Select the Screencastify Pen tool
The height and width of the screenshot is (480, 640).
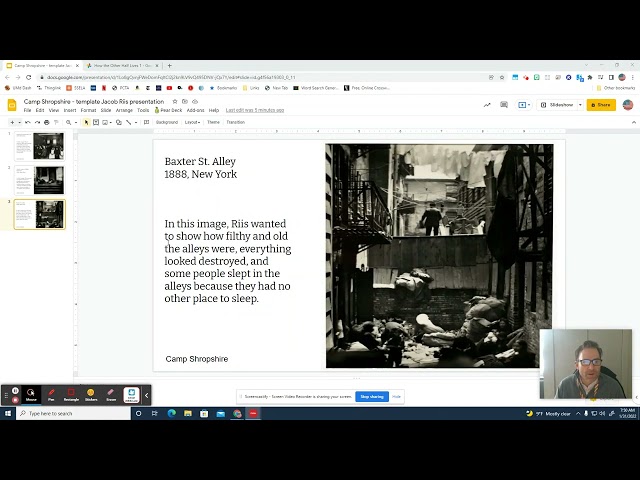(51, 394)
